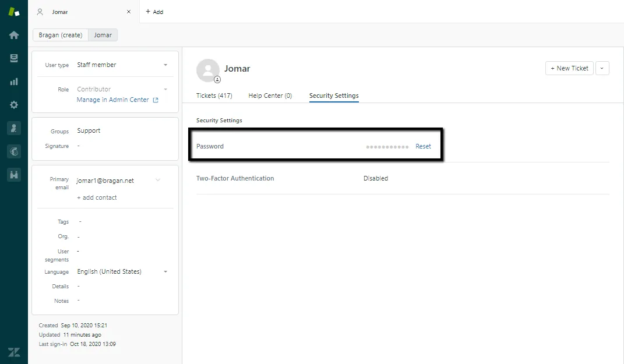The height and width of the screenshot is (364, 624).
Task: Switch to the Help Center (0) tab
Action: pyautogui.click(x=270, y=96)
